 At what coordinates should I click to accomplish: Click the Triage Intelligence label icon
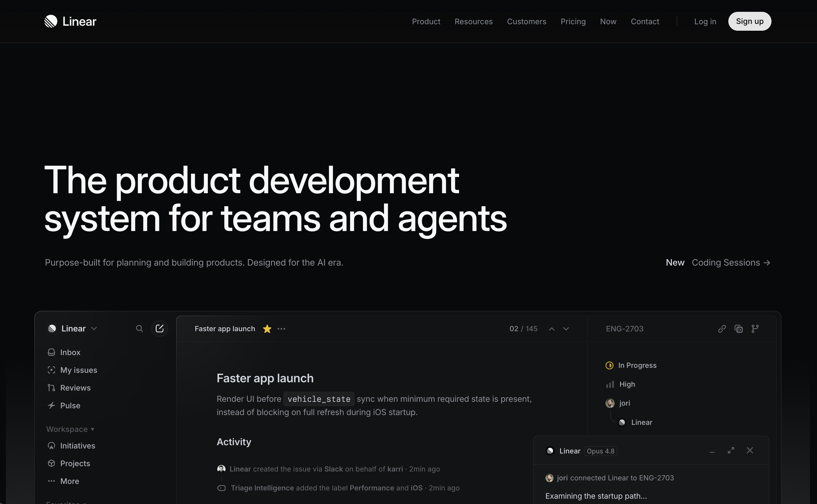[221, 488]
